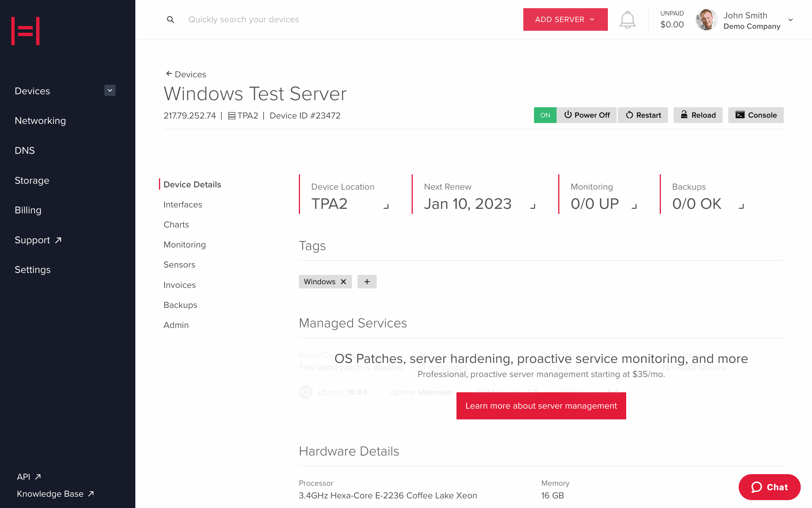812x508 pixels.
Task: Click the 0/0 OK backups value
Action: click(697, 203)
